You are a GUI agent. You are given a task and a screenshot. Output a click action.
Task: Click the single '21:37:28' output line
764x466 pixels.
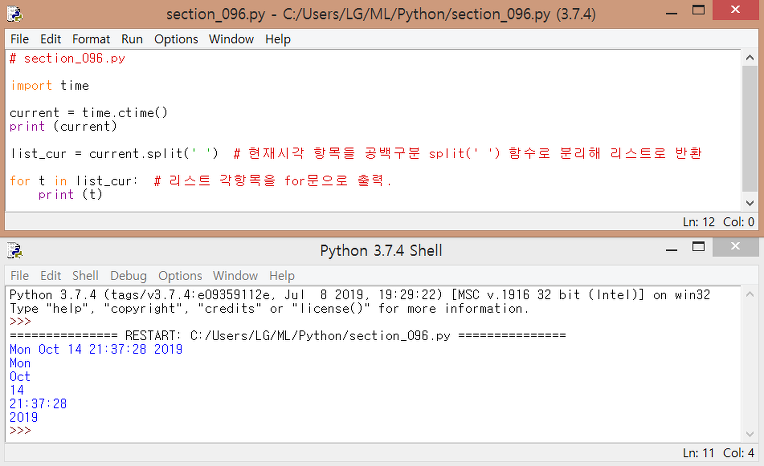click(x=38, y=404)
